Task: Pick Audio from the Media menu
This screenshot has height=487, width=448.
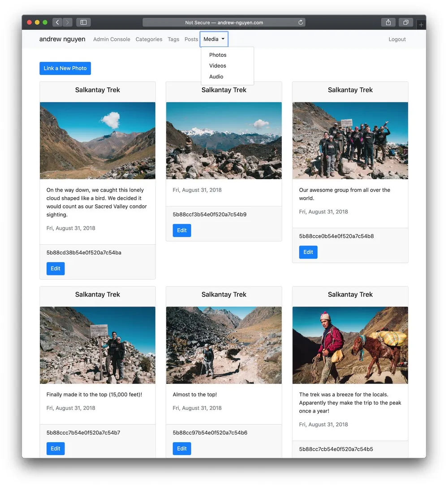Action: (216, 77)
